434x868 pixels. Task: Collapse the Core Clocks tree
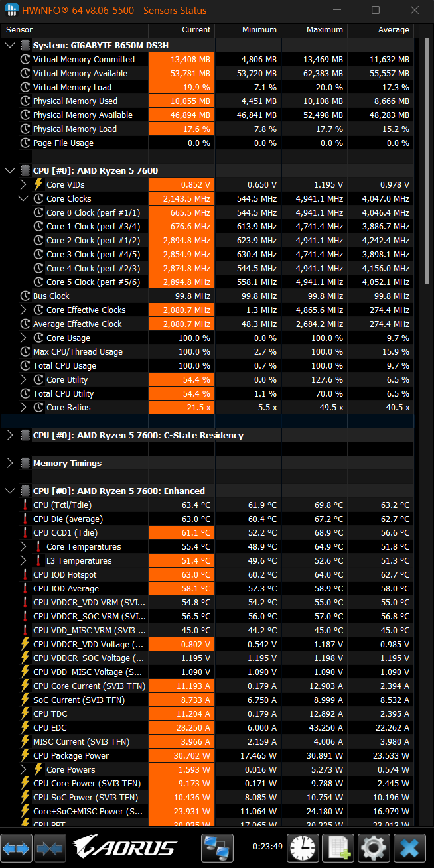tap(23, 198)
